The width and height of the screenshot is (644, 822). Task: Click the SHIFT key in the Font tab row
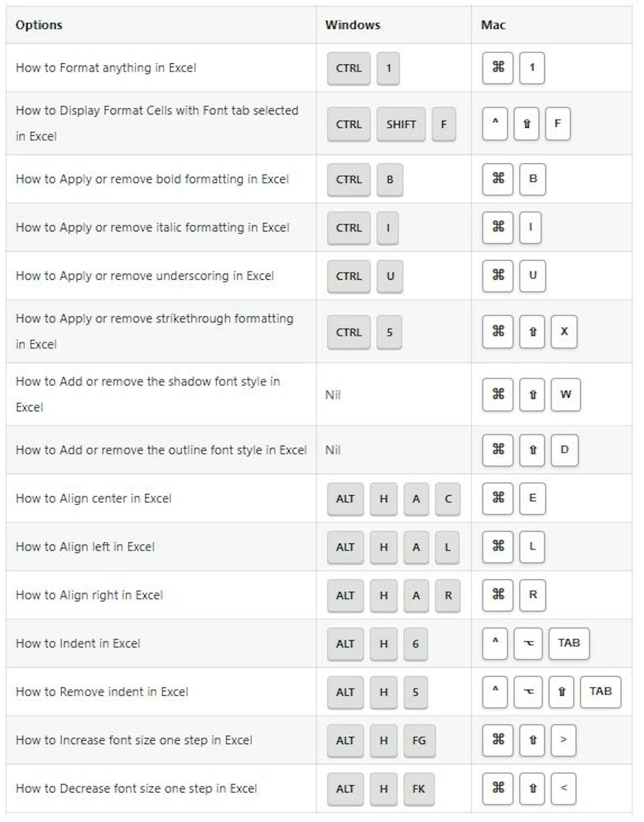tap(401, 124)
